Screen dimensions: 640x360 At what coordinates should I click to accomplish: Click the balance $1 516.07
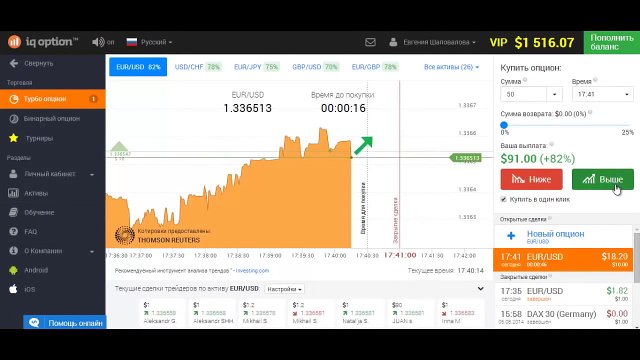(544, 42)
